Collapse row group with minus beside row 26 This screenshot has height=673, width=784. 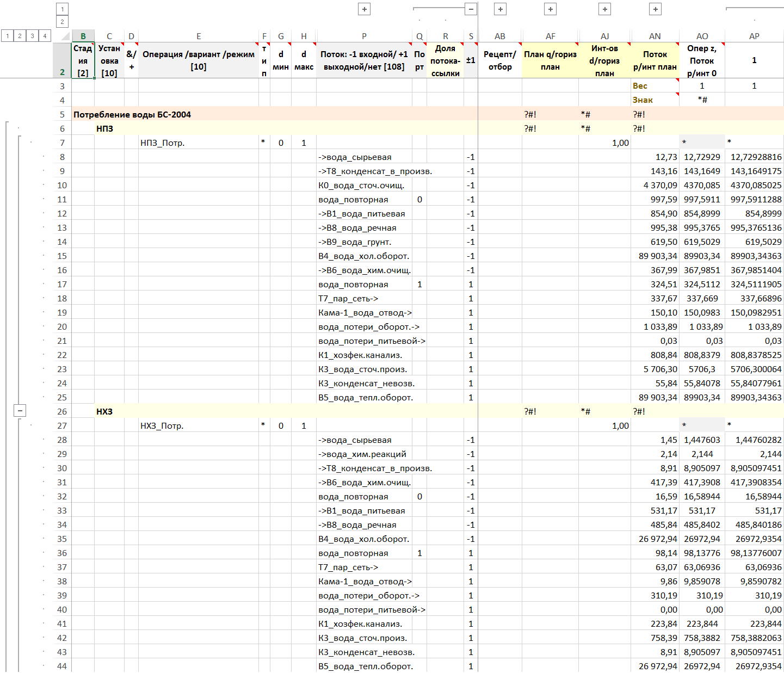[20, 411]
